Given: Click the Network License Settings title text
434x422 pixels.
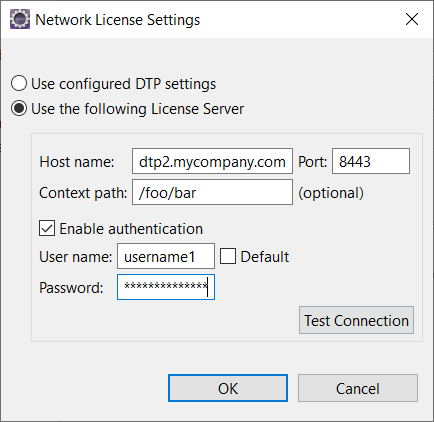Looking at the screenshot, I should click(118, 20).
